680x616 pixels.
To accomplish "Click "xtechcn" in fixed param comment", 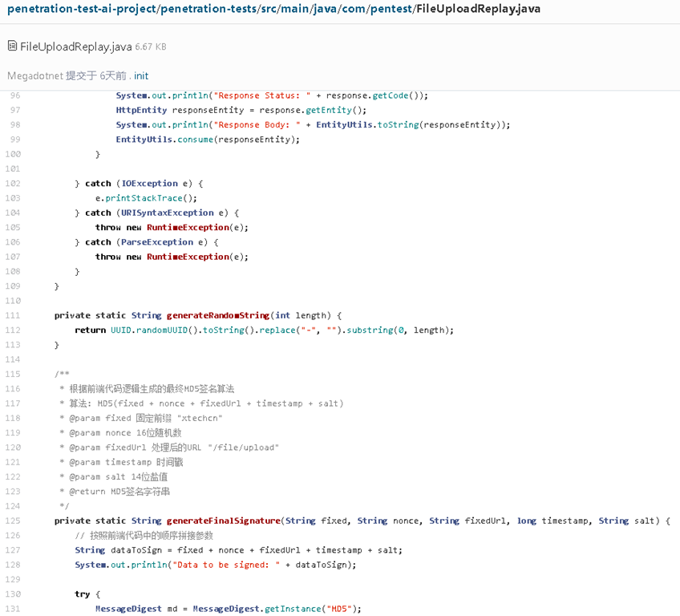I will pos(200,418).
